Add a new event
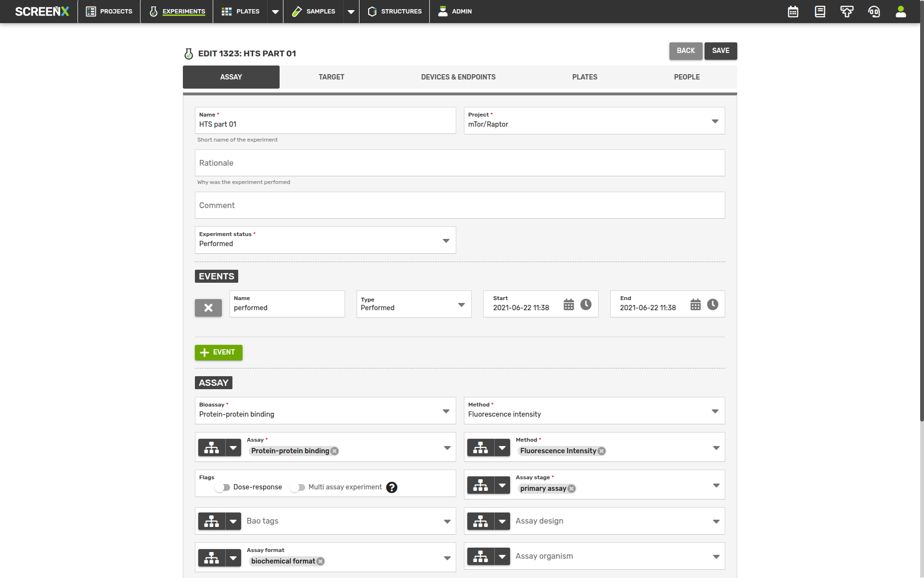 click(x=218, y=353)
